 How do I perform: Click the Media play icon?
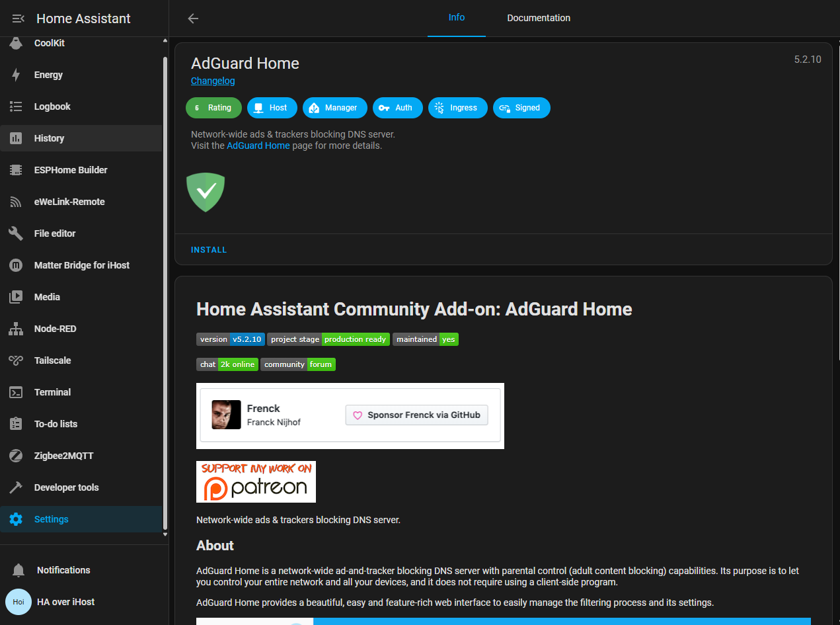tap(16, 297)
